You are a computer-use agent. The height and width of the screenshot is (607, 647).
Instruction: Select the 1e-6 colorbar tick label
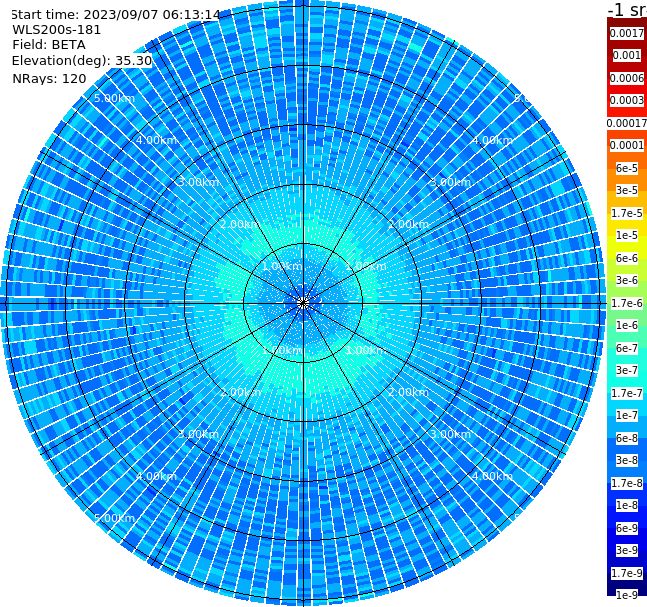click(627, 325)
